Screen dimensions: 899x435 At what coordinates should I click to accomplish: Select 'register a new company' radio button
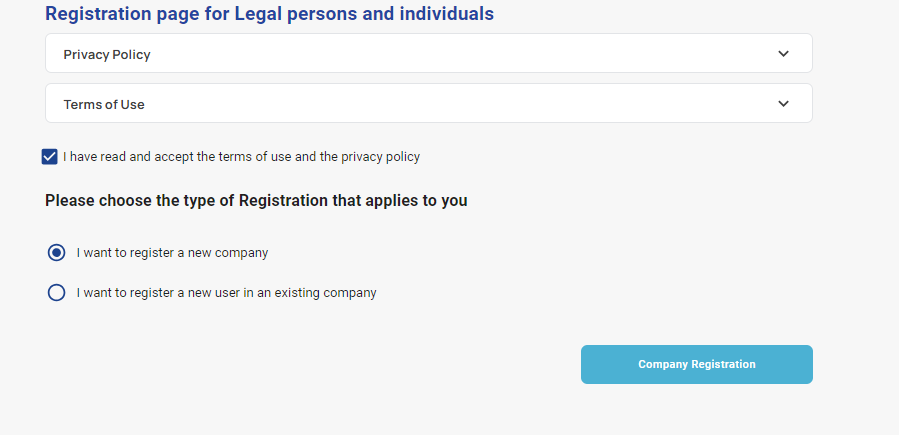(57, 253)
